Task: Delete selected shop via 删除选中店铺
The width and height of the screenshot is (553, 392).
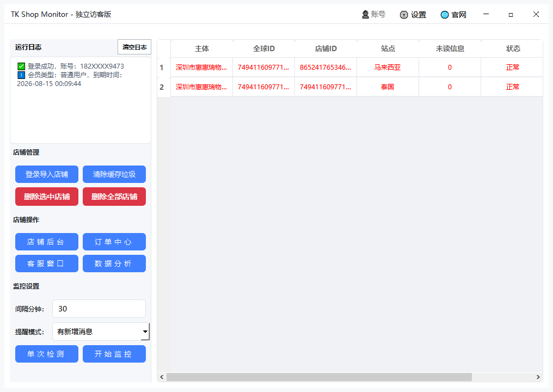Action: 47,197
